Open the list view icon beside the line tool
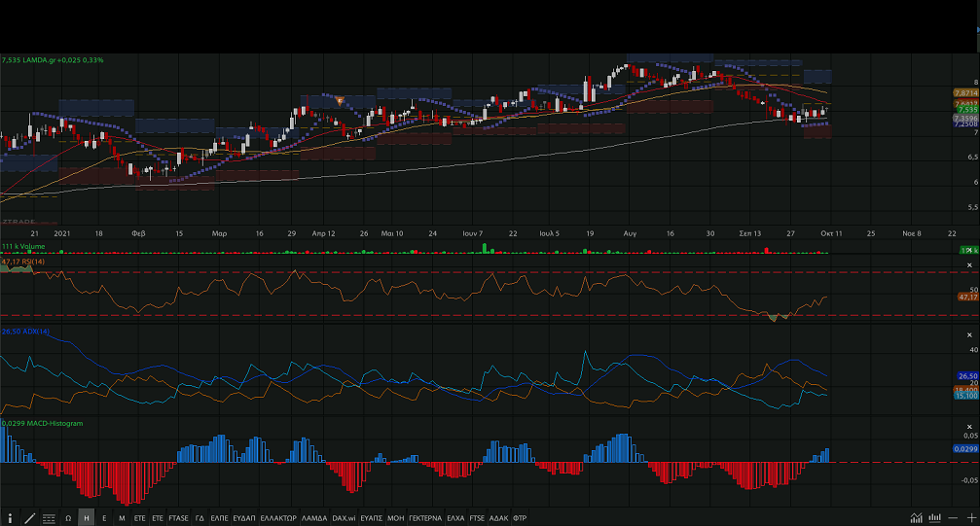 click(x=48, y=518)
